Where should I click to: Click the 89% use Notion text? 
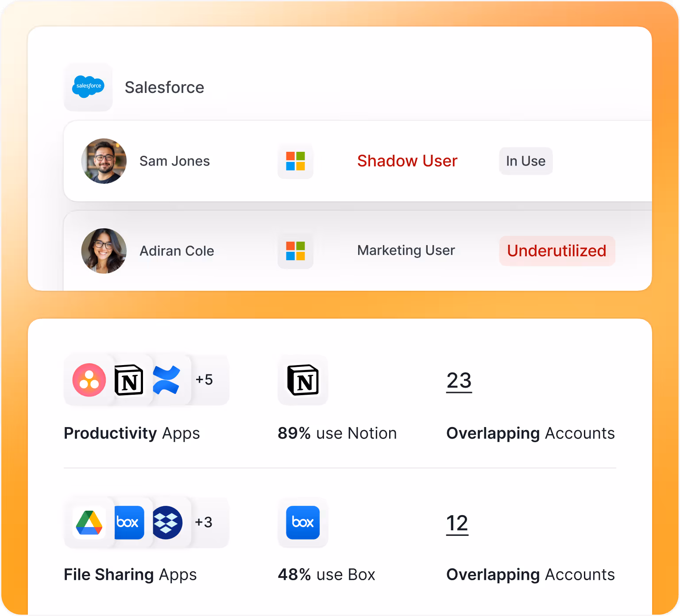337,433
